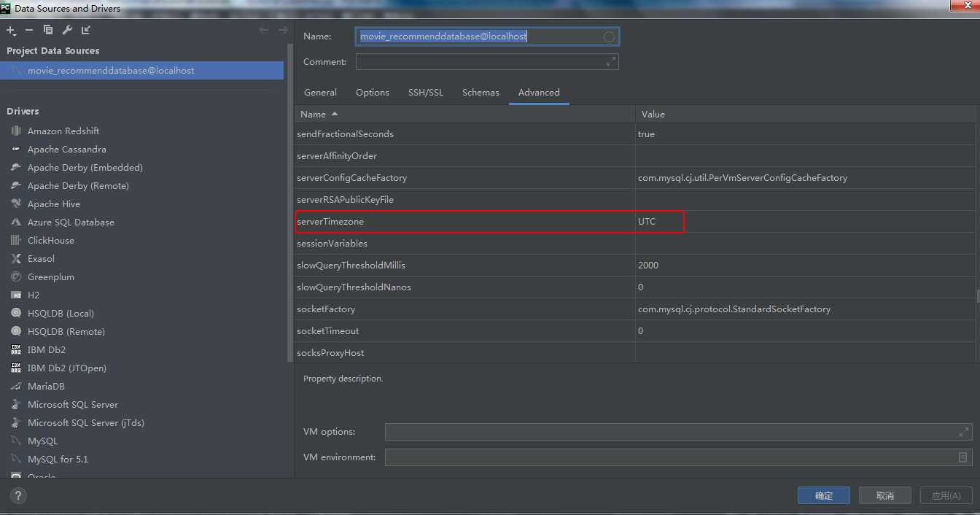The image size is (980, 515).
Task: Click the properties table vertical scrollbar
Action: (978, 295)
